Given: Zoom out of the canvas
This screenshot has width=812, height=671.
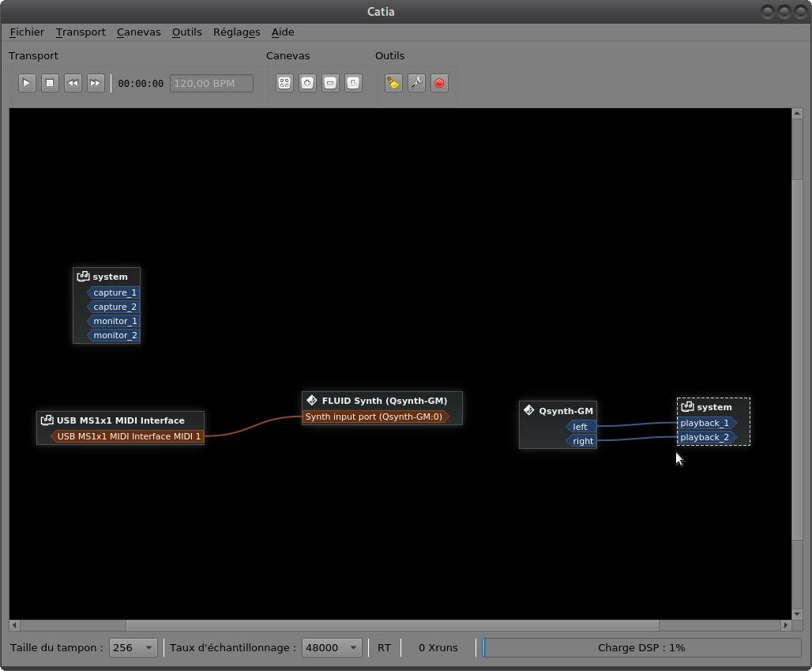Looking at the screenshot, I should tap(330, 83).
